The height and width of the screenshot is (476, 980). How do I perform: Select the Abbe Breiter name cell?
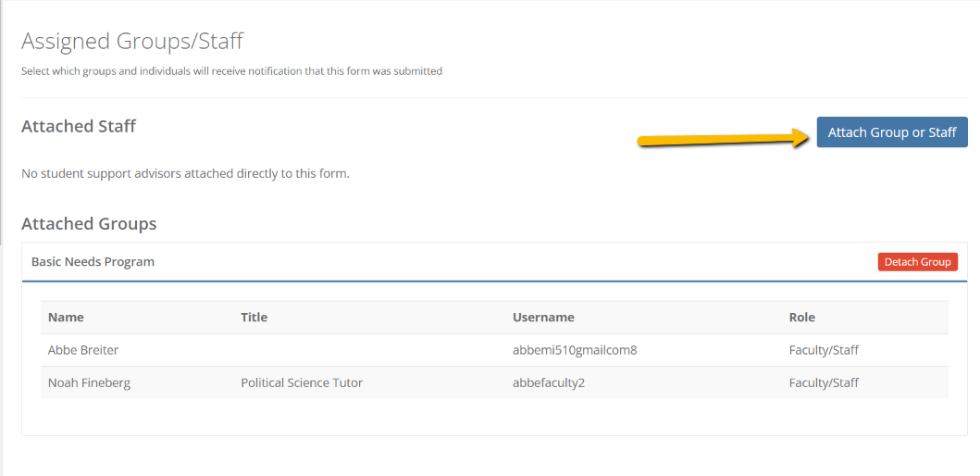(x=83, y=350)
